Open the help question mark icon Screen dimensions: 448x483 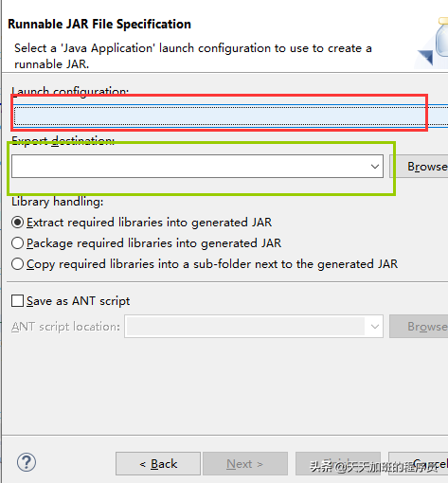pos(27,463)
